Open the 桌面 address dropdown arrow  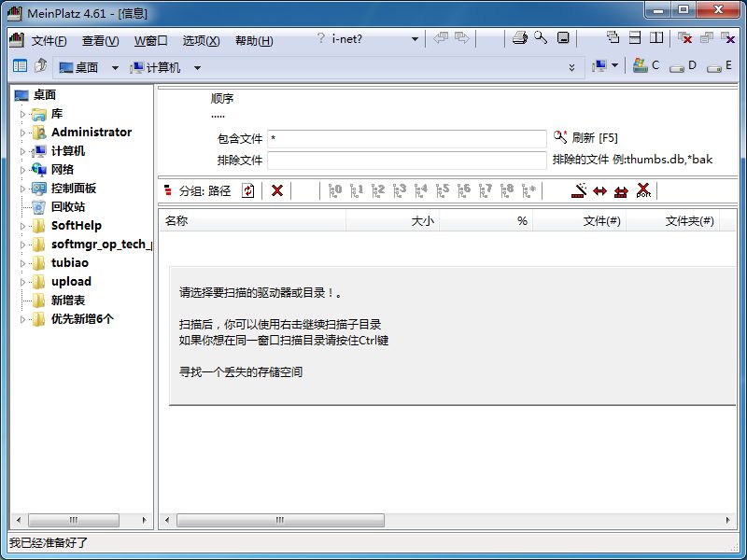click(x=115, y=68)
